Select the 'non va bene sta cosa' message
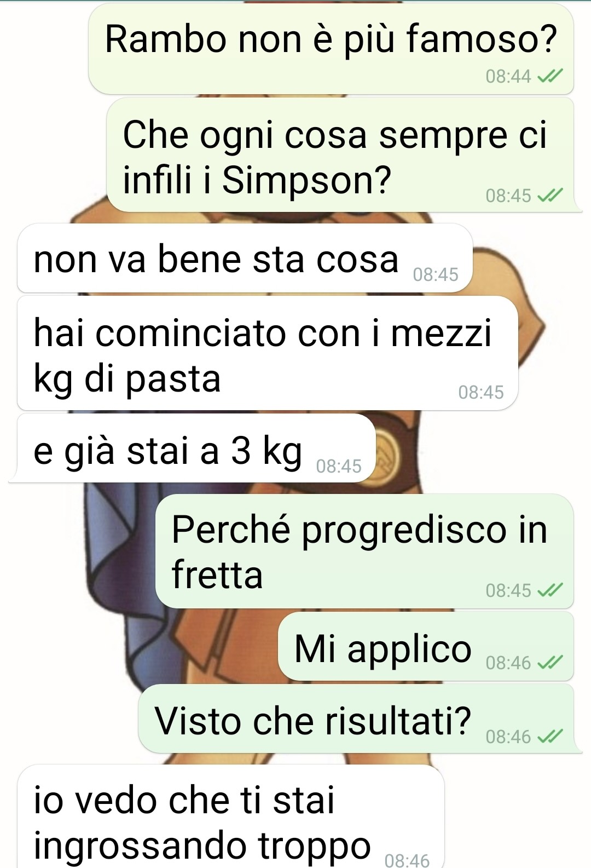 coord(245,258)
